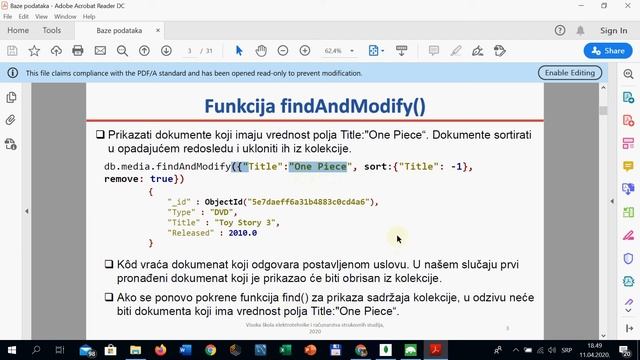Open the File menu
This screenshot has height=360, width=640.
click(8, 17)
